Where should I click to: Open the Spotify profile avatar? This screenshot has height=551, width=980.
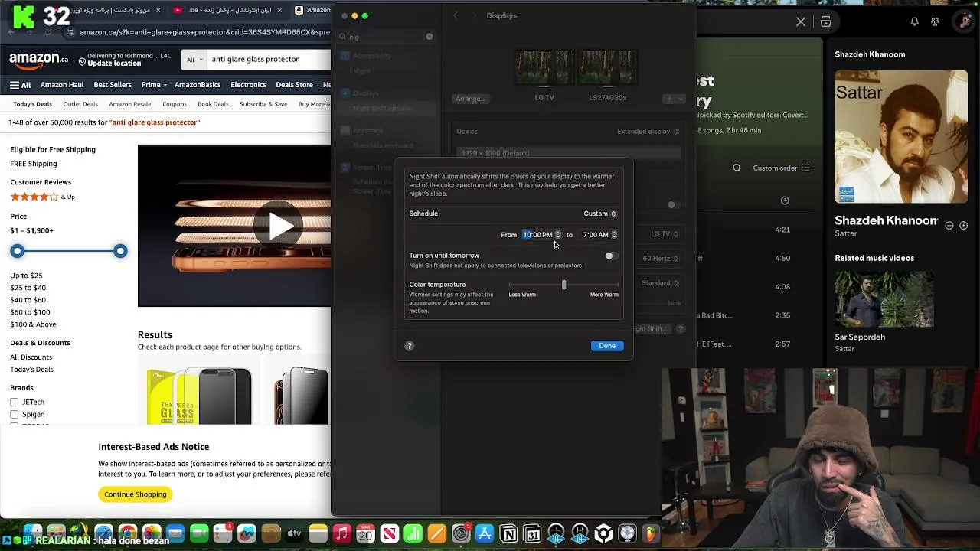[x=963, y=21]
